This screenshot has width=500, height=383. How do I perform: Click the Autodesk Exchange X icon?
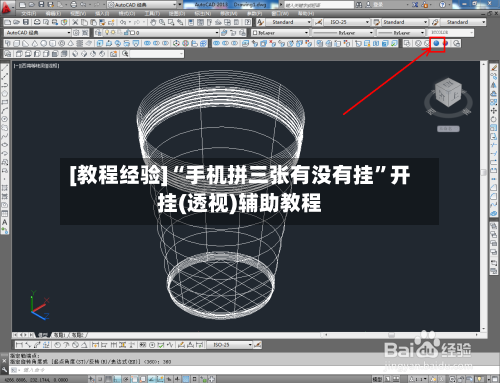[x=415, y=5]
